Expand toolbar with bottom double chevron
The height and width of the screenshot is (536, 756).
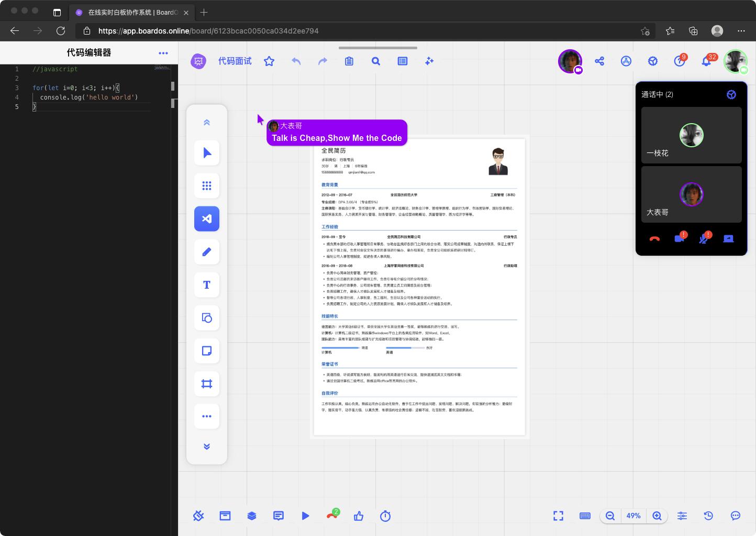tap(207, 446)
